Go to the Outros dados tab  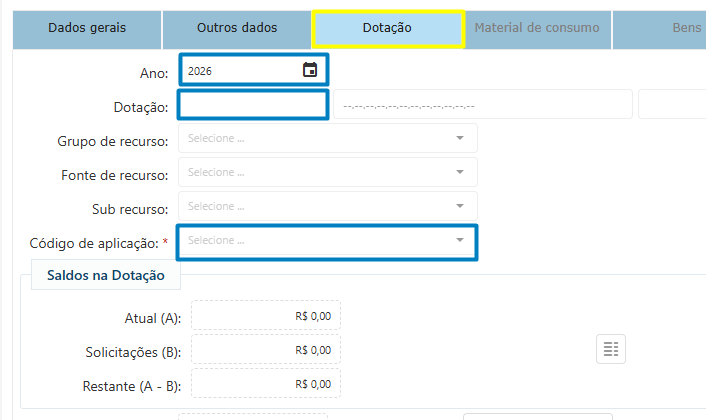[x=237, y=28]
